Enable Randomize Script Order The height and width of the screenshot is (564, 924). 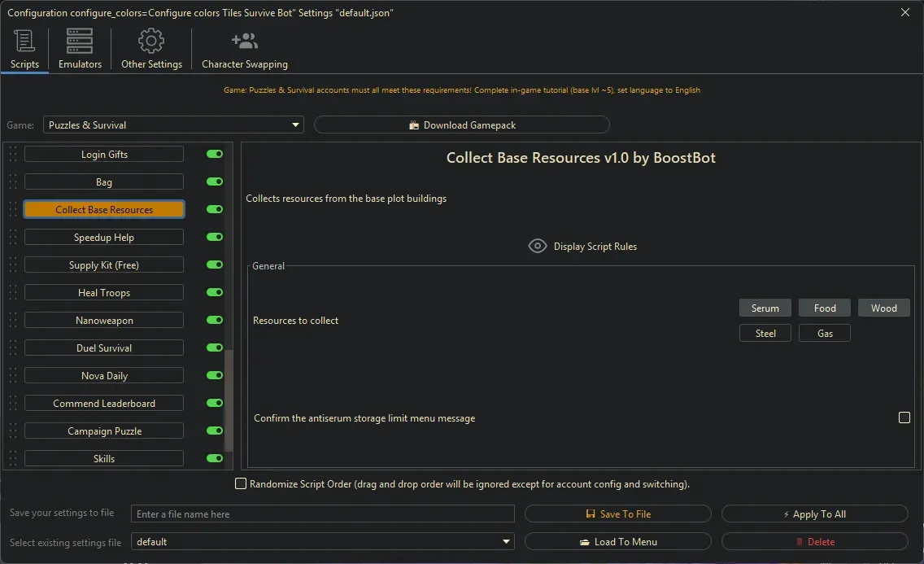241,483
